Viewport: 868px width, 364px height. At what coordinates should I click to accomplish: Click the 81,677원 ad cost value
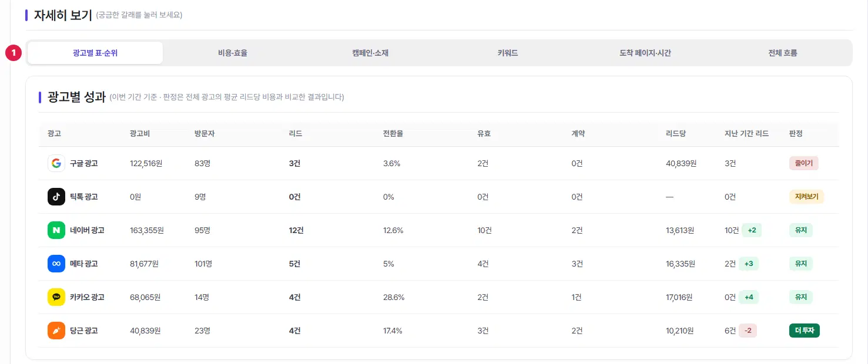[x=145, y=264]
